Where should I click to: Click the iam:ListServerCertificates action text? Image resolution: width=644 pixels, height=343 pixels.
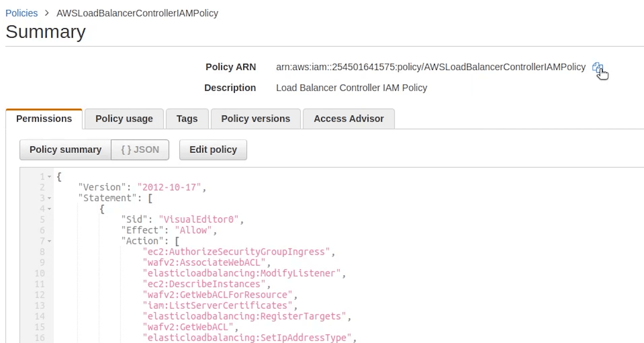218,306
